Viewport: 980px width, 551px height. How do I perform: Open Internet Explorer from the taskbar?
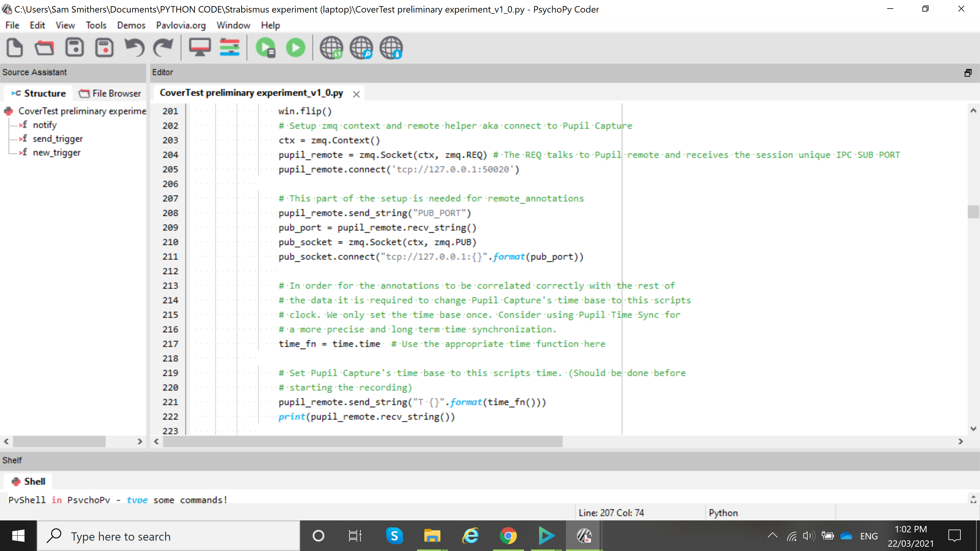(470, 536)
